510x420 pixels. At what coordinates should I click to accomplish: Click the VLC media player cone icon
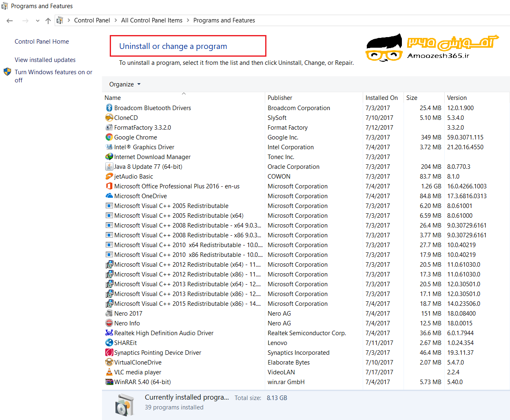tap(109, 372)
